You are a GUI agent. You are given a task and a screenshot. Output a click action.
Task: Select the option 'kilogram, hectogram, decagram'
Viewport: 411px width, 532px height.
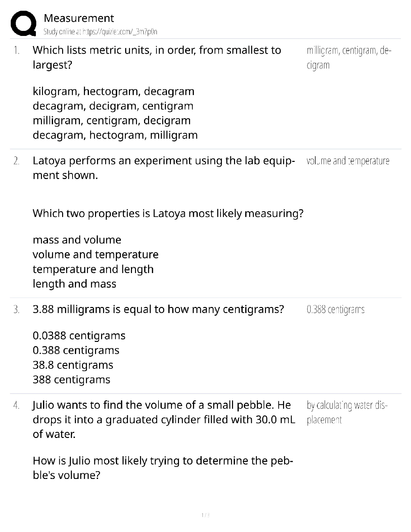click(x=113, y=91)
